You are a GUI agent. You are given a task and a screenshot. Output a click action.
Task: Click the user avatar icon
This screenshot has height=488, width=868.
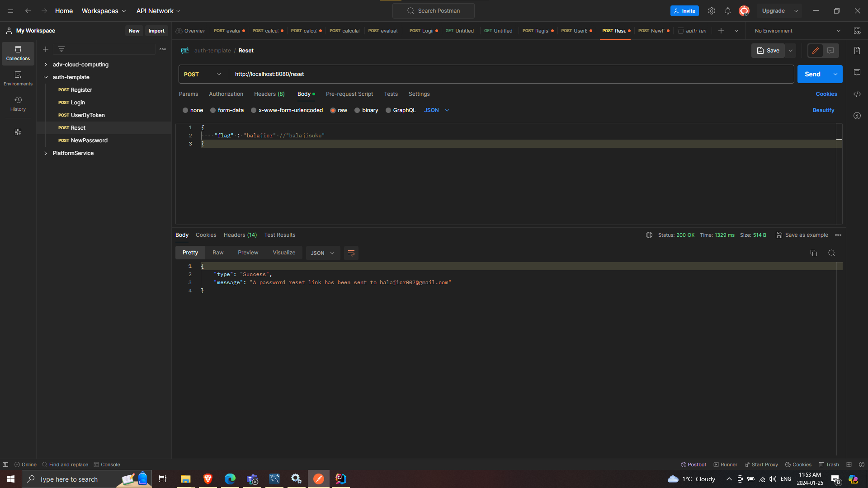pyautogui.click(x=744, y=11)
